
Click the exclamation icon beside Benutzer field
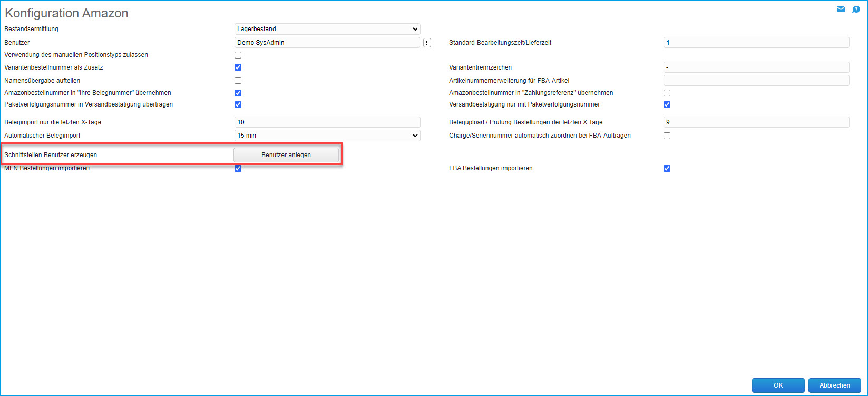pyautogui.click(x=427, y=43)
